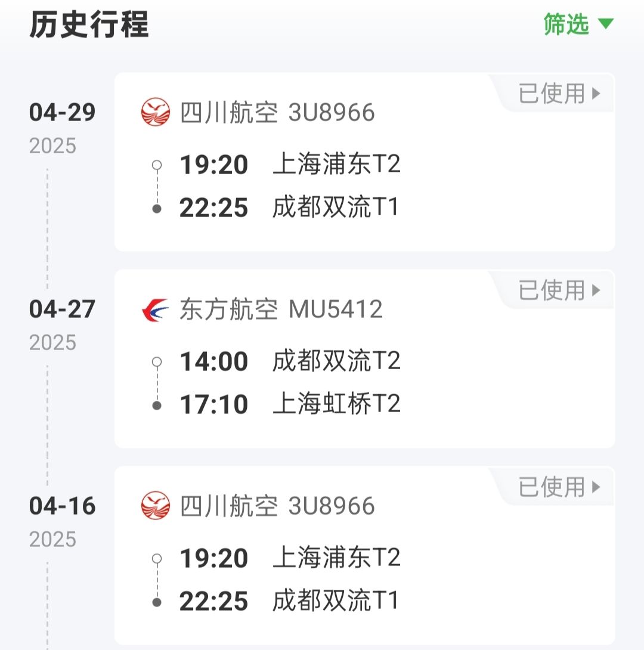This screenshot has height=650, width=644.
Task: Open the 东方航空 MU5412 flight title
Action: click(281, 309)
